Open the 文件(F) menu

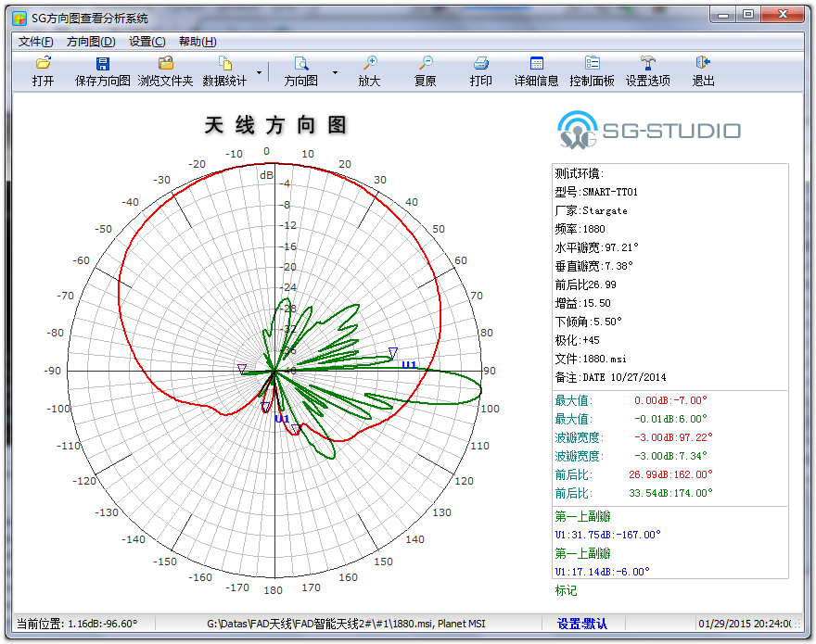(36, 42)
